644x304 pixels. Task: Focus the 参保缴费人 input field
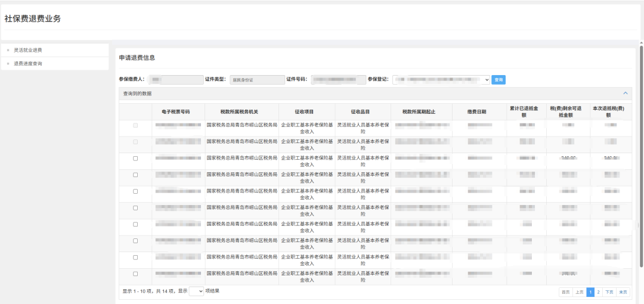click(175, 80)
